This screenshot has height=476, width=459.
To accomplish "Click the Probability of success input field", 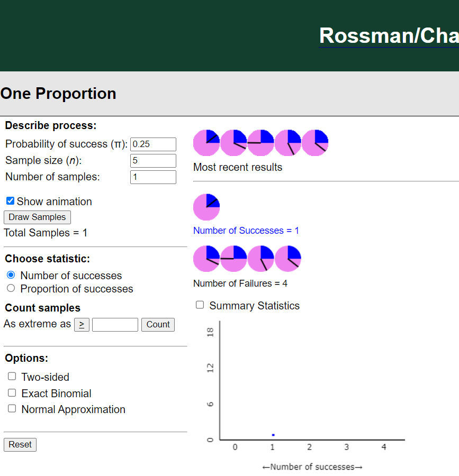I will (x=153, y=144).
